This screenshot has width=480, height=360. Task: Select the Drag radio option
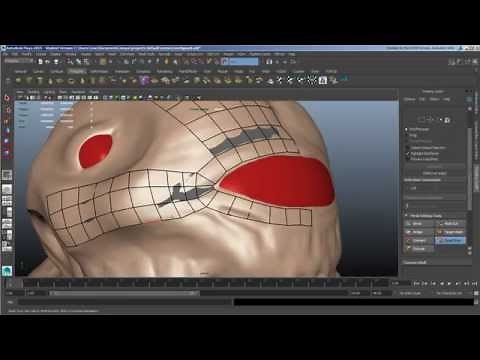click(407, 136)
